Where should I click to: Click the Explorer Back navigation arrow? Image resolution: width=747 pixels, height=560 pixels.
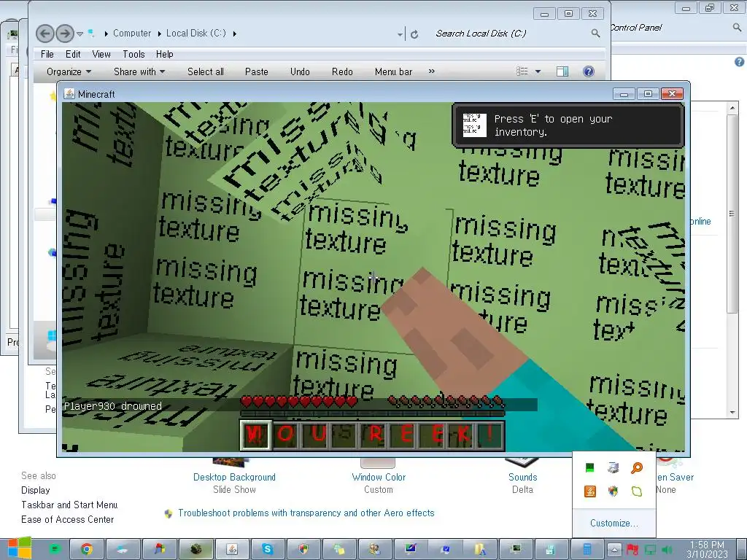click(45, 34)
